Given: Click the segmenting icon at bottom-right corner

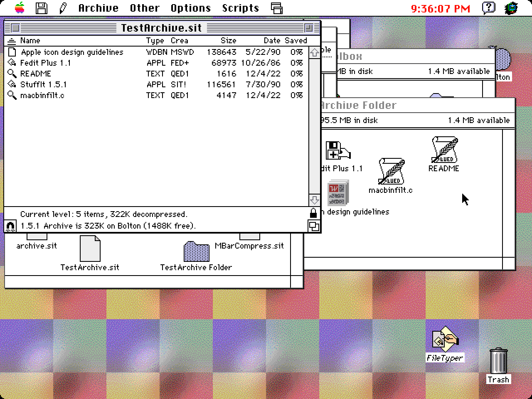Looking at the screenshot, I should 314,227.
